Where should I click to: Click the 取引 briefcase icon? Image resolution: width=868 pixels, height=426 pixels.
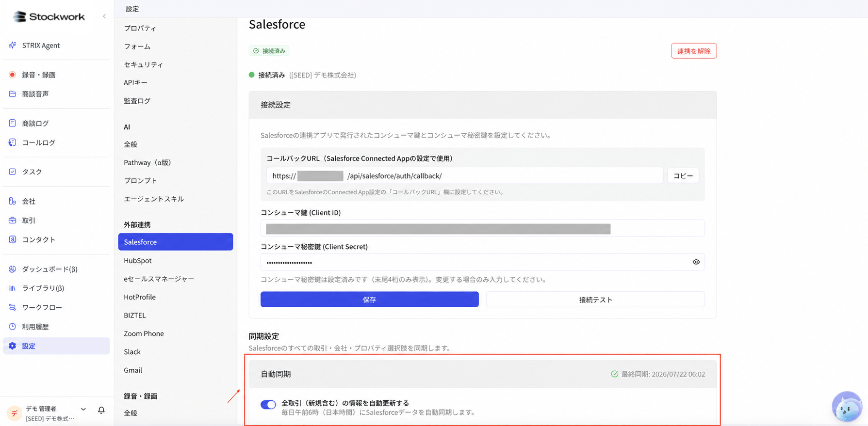click(13, 220)
